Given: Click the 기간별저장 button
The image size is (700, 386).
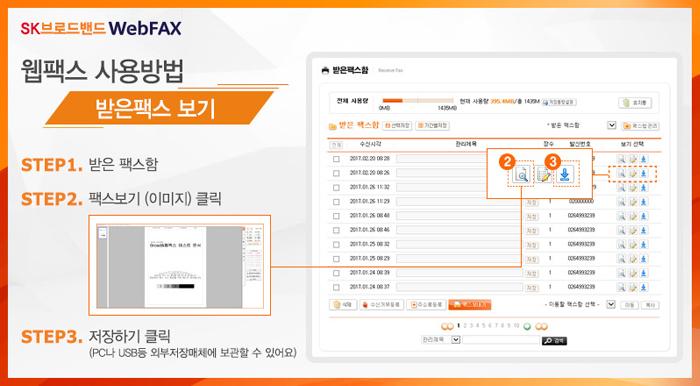Looking at the screenshot, I should click(x=432, y=126).
